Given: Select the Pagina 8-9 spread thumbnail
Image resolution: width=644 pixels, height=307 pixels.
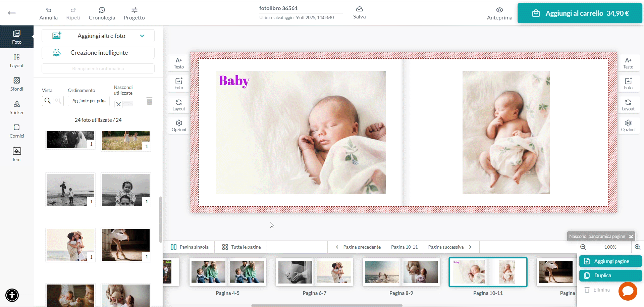Looking at the screenshot, I should point(401,272).
